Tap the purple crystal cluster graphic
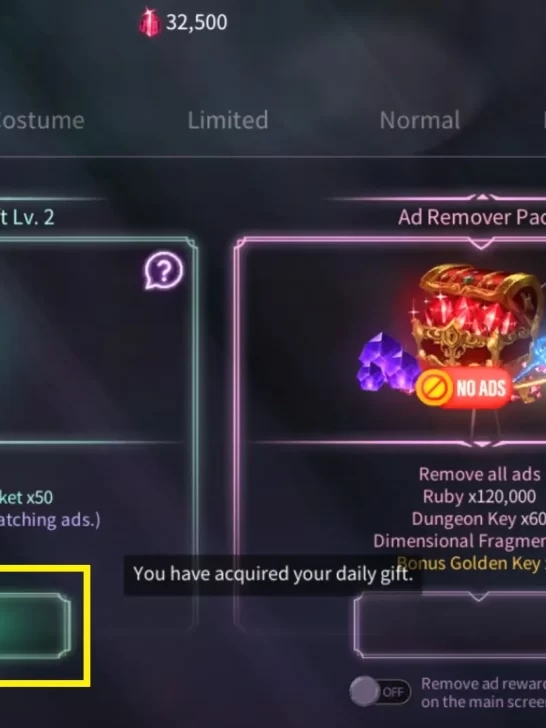 pos(386,363)
